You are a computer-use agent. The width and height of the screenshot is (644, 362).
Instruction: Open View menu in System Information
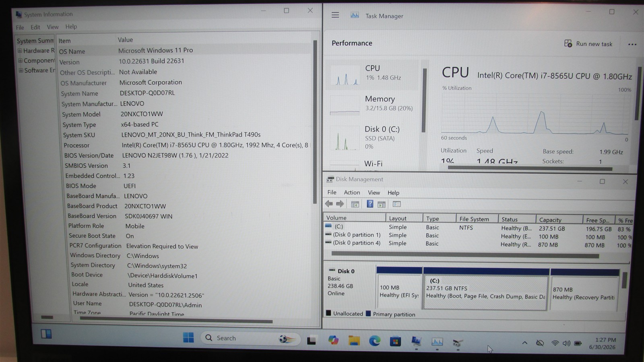[x=53, y=27]
